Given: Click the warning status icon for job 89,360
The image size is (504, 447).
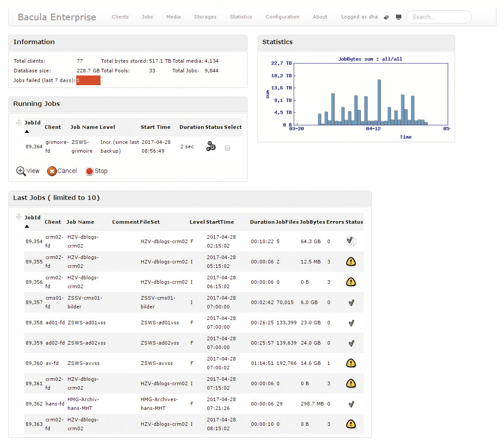Looking at the screenshot, I should click(351, 363).
